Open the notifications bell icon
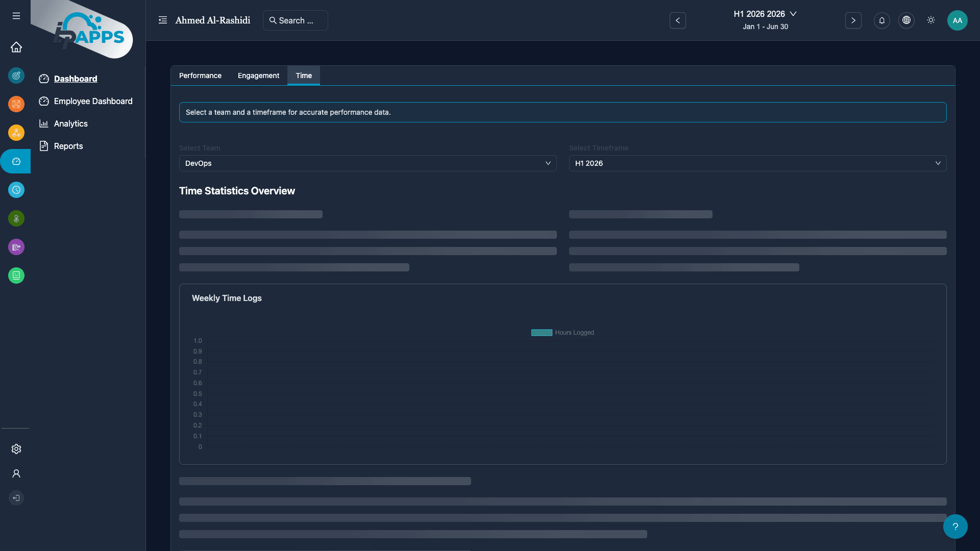Viewport: 980px width, 551px height. 881,20
